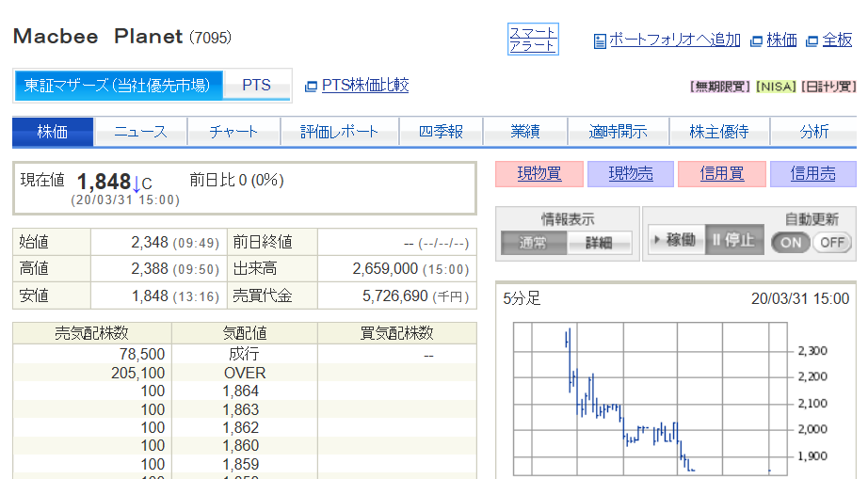Click the 現物買 buy button

[x=539, y=174]
